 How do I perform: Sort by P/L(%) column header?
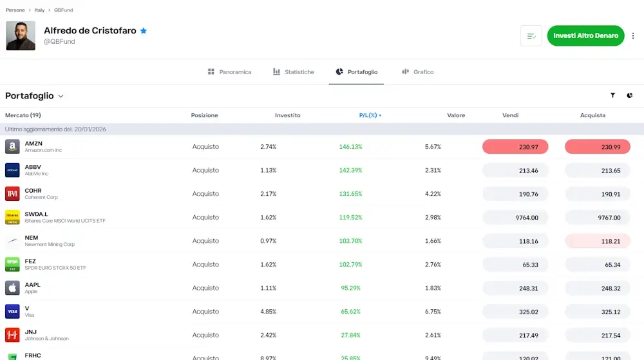pos(370,115)
